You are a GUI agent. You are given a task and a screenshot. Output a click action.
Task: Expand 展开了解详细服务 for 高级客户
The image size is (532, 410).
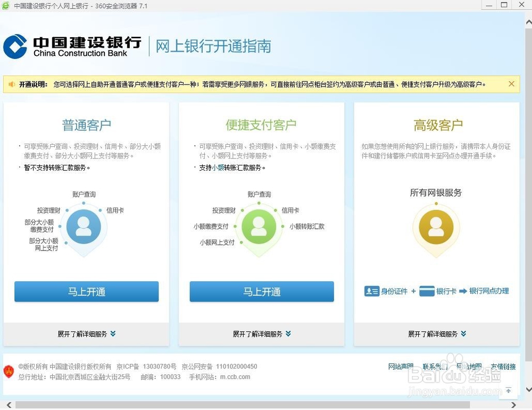point(437,334)
